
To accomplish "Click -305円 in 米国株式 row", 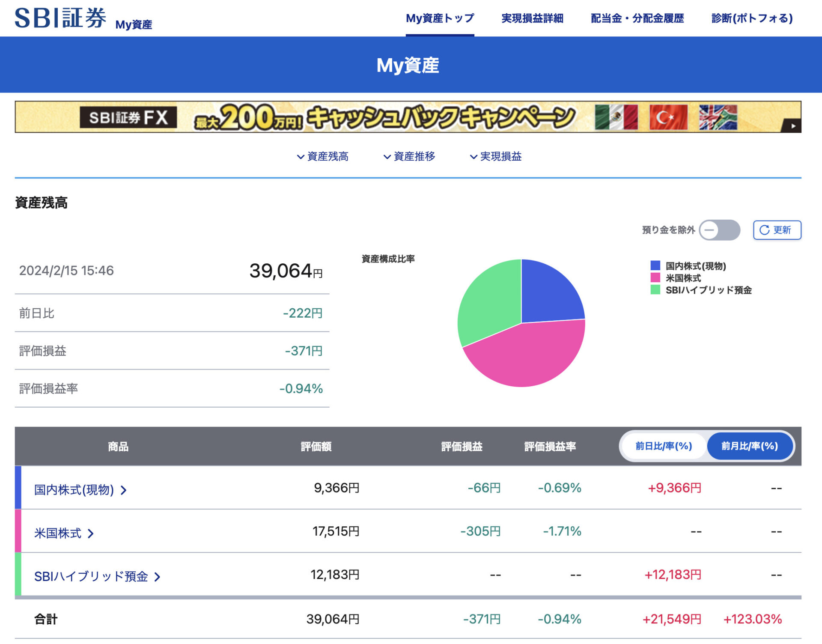I will (480, 531).
